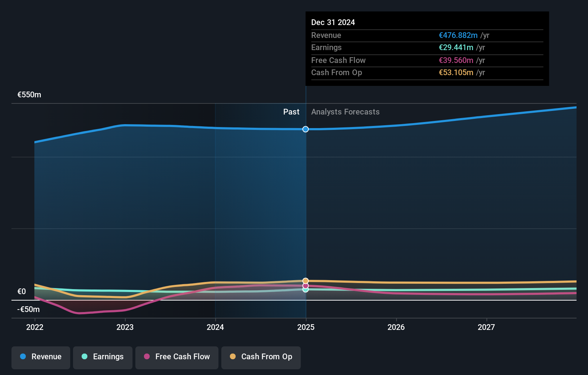Click the €550m y-axis label

[x=29, y=95]
